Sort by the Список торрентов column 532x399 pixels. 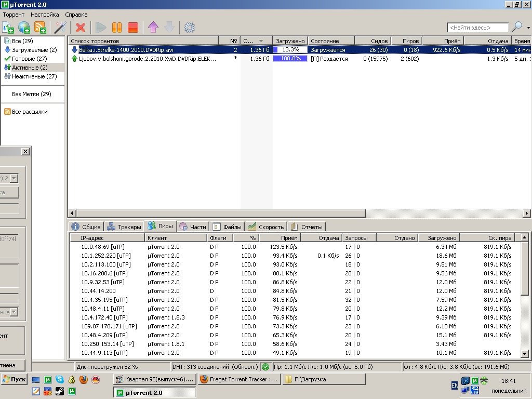pos(143,41)
